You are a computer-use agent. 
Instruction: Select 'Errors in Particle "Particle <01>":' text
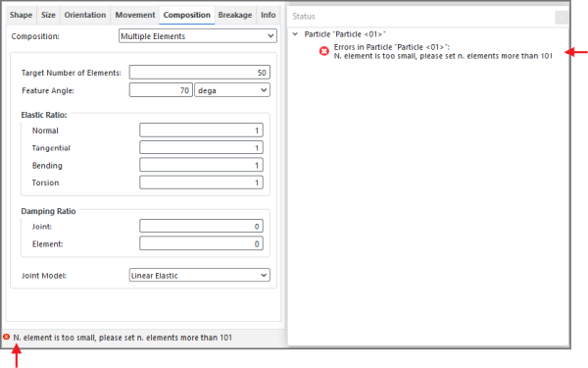click(391, 47)
